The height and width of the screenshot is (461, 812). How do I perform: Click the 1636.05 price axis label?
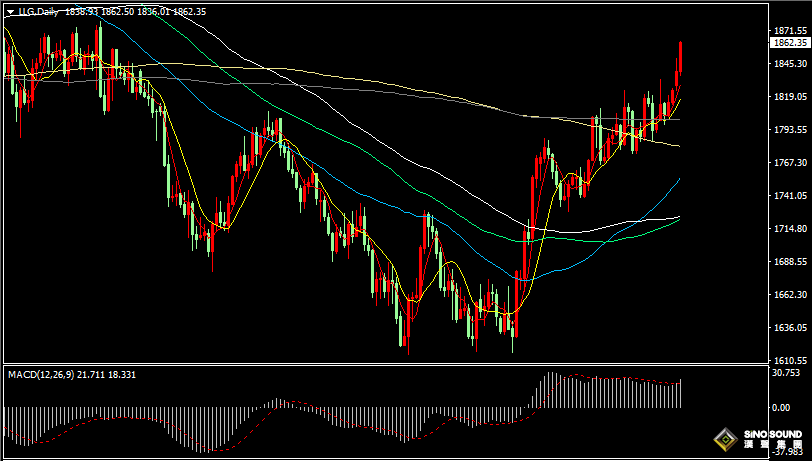[x=790, y=328]
